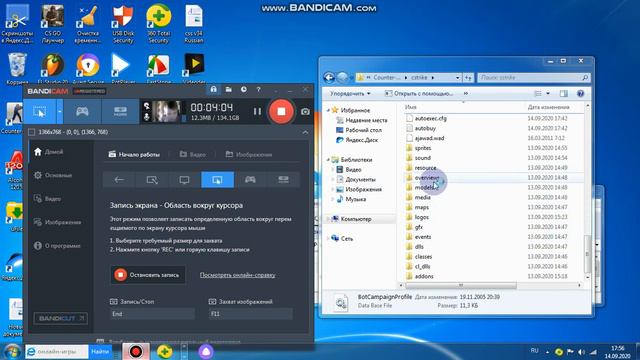The image size is (640, 360).
Task: Collapse the Библиотеки tree group
Action: pyautogui.click(x=328, y=160)
